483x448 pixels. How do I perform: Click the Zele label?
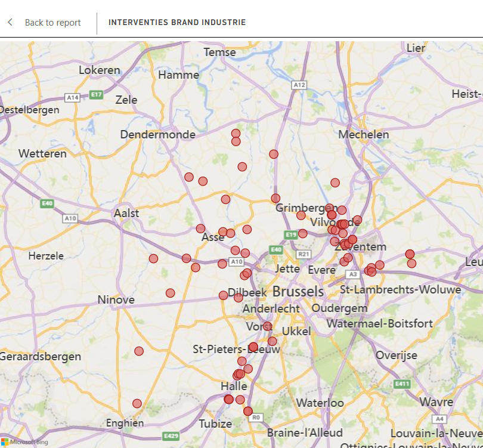point(126,100)
